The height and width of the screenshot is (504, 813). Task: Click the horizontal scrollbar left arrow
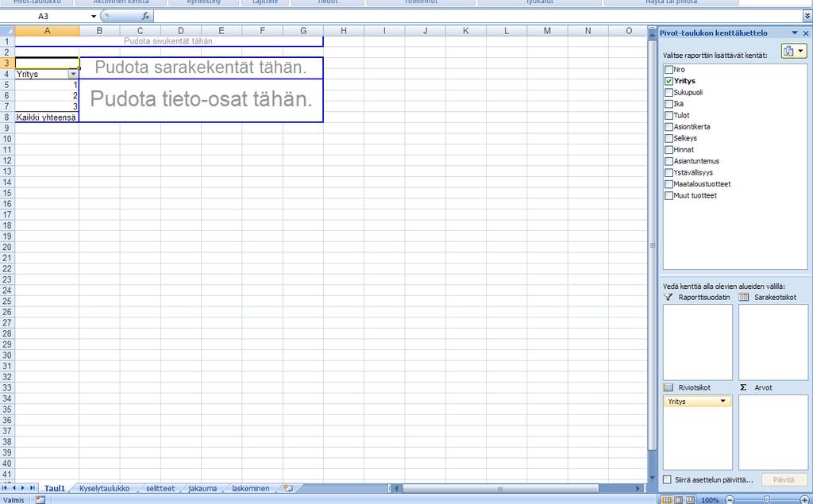tap(397, 488)
